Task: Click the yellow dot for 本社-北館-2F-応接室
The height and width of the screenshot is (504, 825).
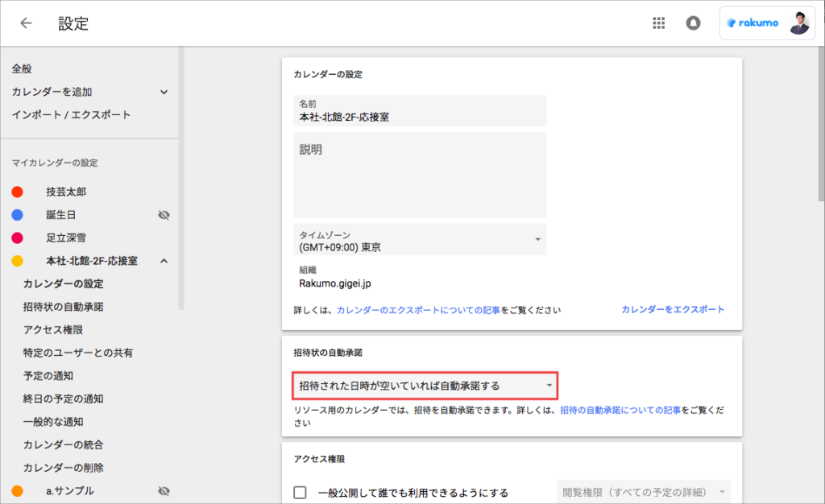Action: click(18, 261)
